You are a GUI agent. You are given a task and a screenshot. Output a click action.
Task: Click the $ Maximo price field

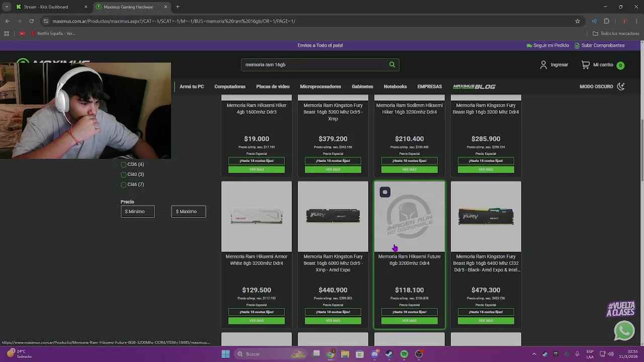pos(189,212)
